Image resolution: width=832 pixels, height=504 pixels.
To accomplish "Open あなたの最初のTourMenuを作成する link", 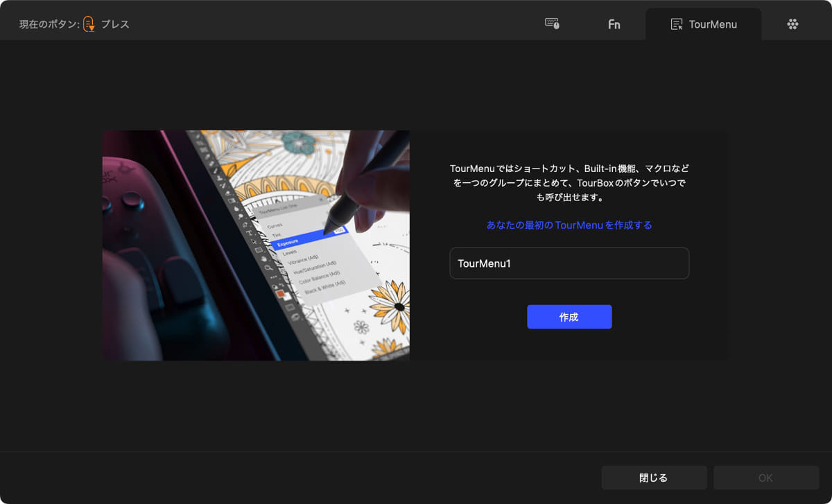I will pos(569,225).
